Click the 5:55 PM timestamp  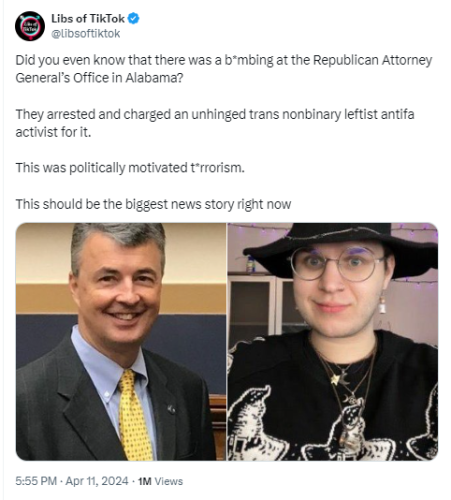coord(36,481)
